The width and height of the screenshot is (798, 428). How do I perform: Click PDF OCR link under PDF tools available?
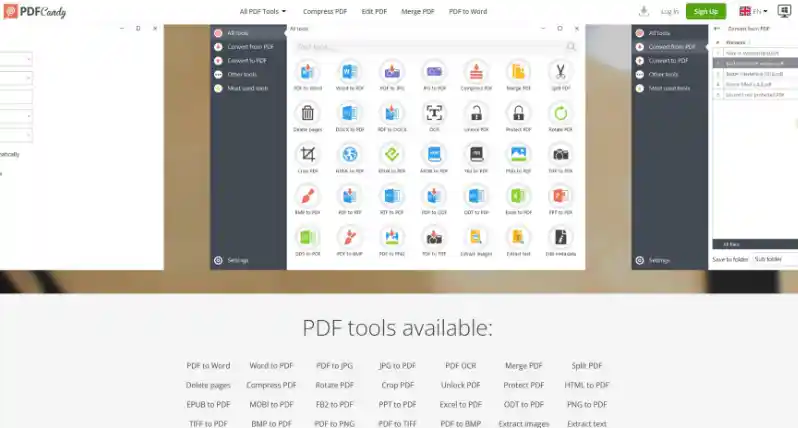click(461, 365)
